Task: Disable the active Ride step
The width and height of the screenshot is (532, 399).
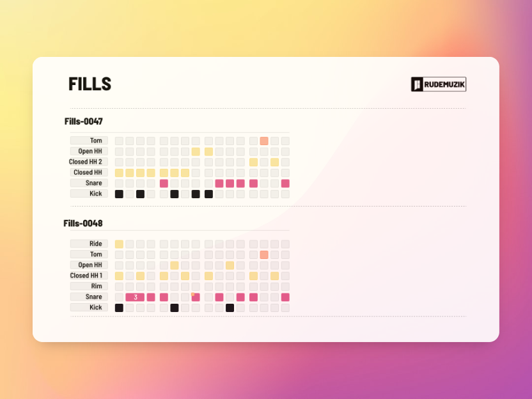Action: (x=119, y=244)
